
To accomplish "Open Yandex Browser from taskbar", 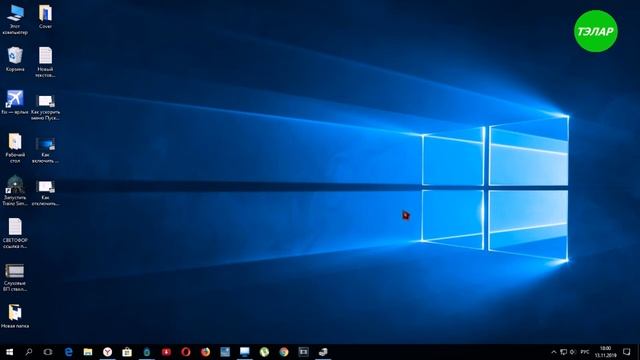I will [107, 352].
